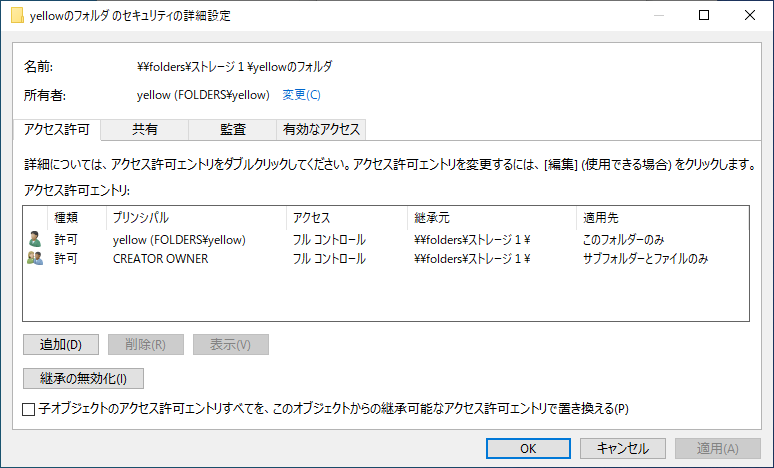774x468 pixels.
Task: Click 許可 in the yellow entry row
Action: pyautogui.click(x=66, y=240)
